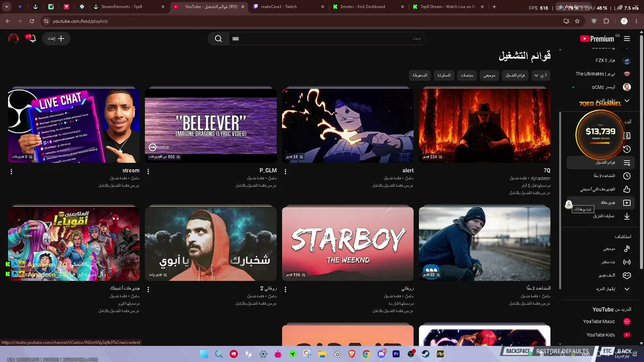This screenshot has width=644, height=362.
Task: Go to YouTube Premium home logo
Action: tap(597, 39)
